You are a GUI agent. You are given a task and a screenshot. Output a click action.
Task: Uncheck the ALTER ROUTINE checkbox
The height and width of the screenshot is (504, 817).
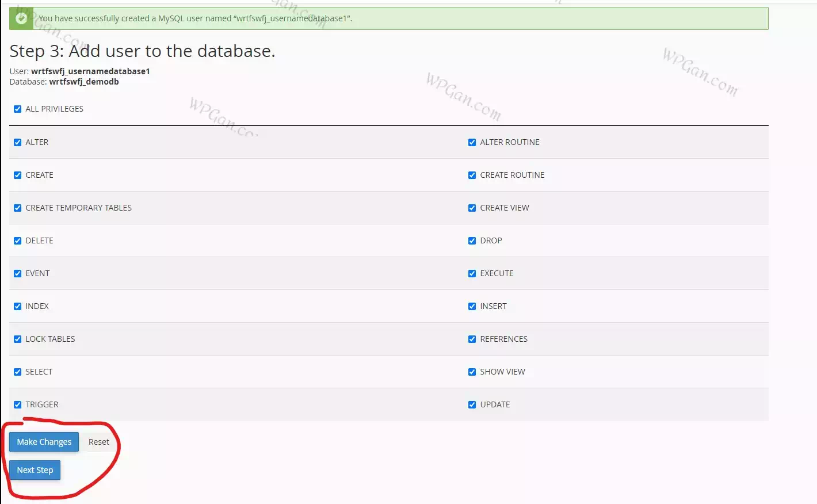tap(472, 142)
